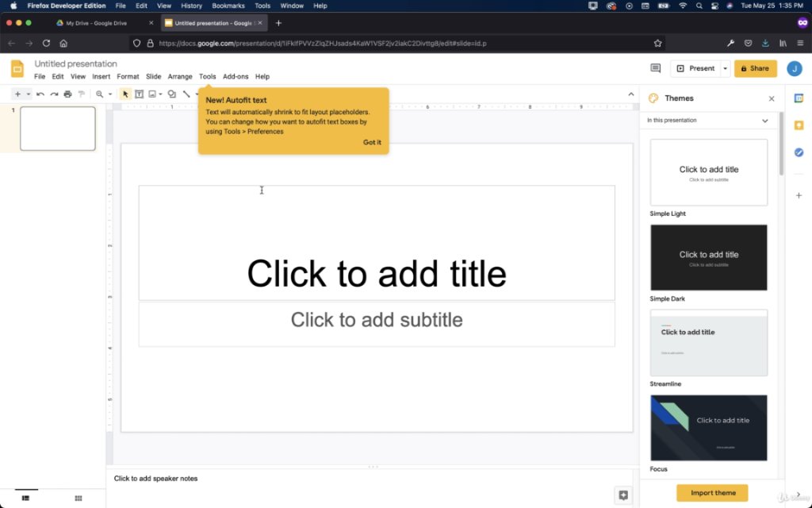Click the get add-ons plus icon
The height and width of the screenshot is (508, 812).
799,195
